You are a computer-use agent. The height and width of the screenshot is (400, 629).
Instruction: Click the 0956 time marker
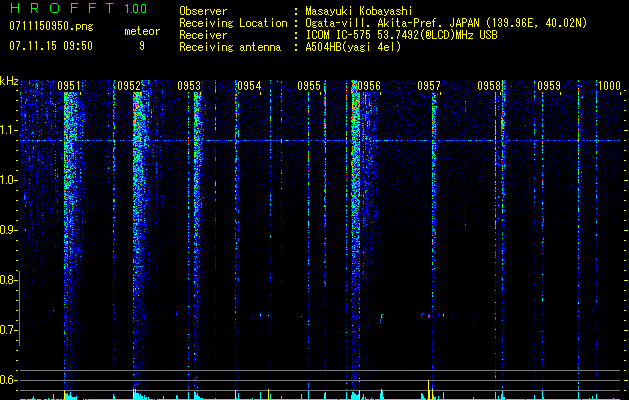click(x=369, y=86)
